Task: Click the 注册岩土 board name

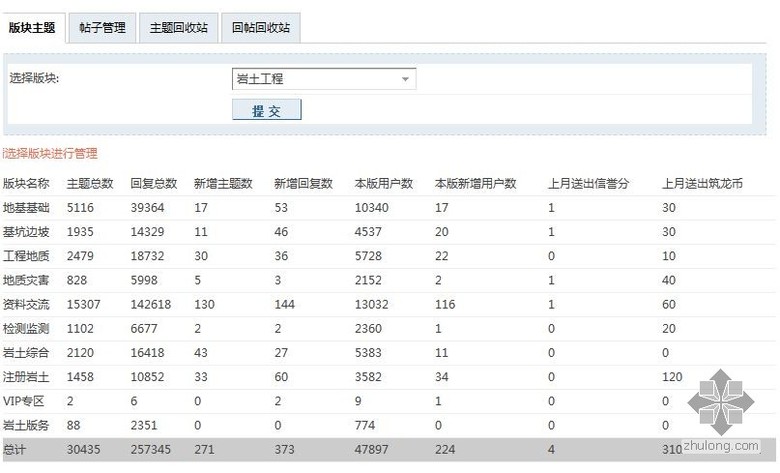Action: 26,377
